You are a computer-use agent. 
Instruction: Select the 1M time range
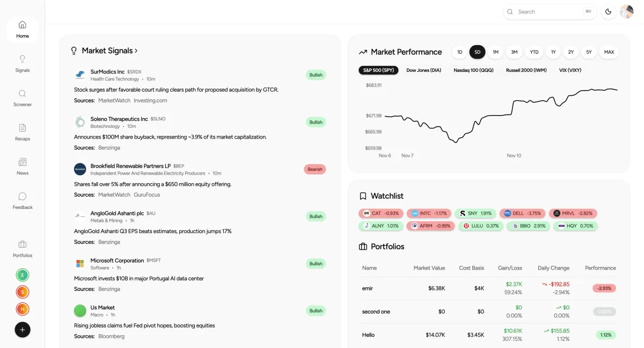495,52
